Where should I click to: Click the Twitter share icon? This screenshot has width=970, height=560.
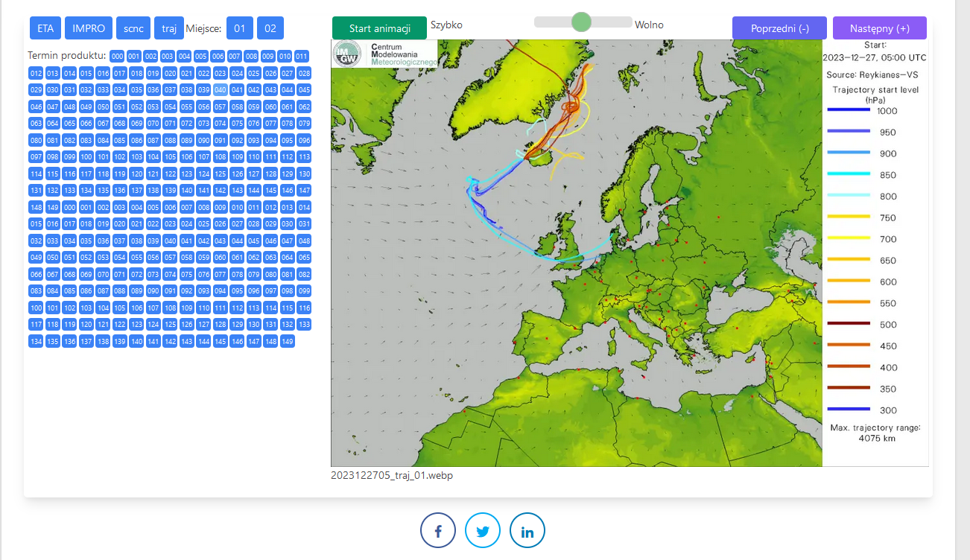(483, 531)
